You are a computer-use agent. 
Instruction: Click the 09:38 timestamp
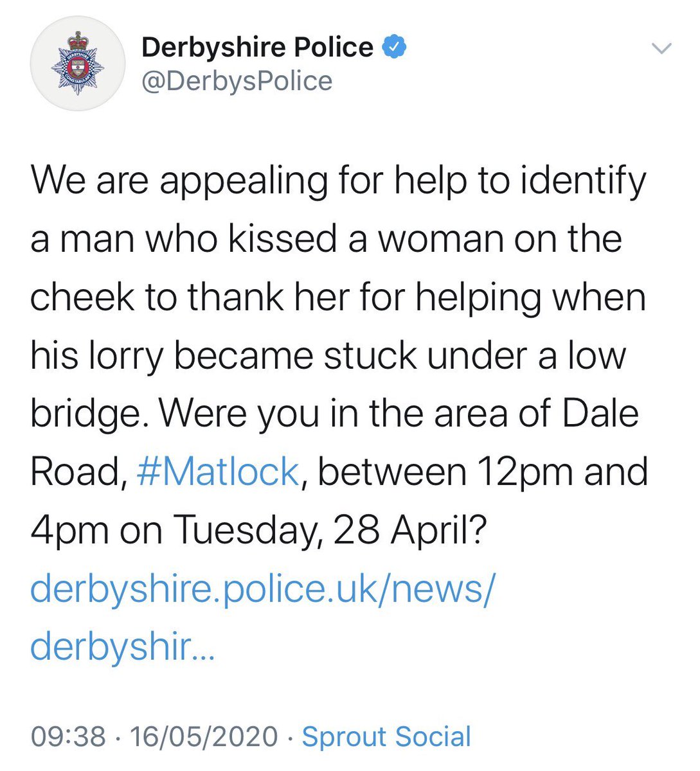tap(68, 736)
